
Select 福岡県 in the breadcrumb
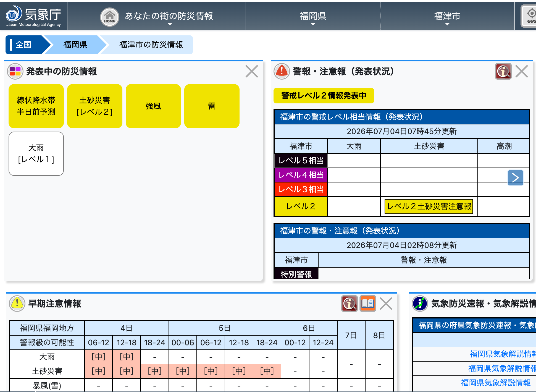point(75,45)
